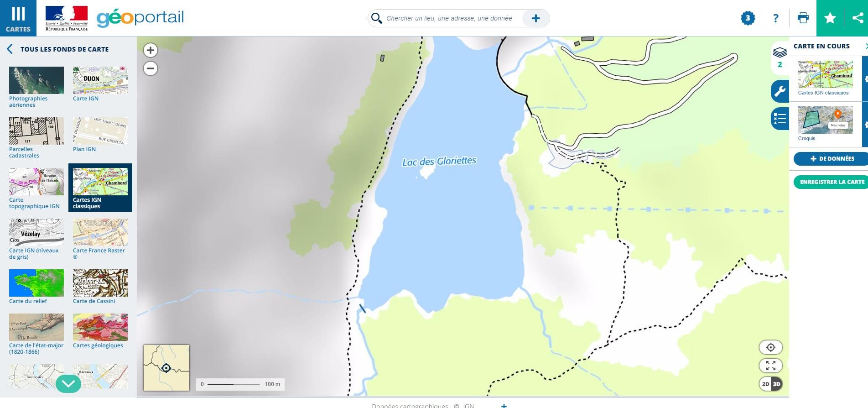The image size is (868, 408).
Task: Zoom in on the map
Action: (x=151, y=50)
